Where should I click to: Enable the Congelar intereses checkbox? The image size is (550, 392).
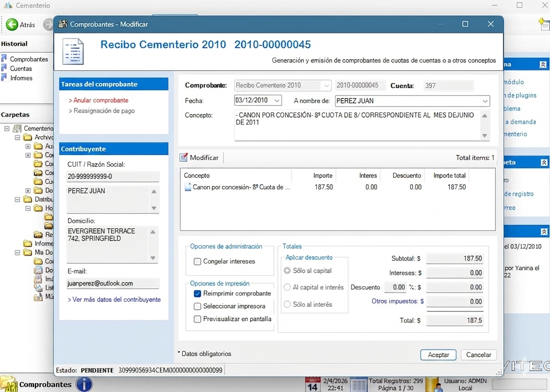(198, 261)
